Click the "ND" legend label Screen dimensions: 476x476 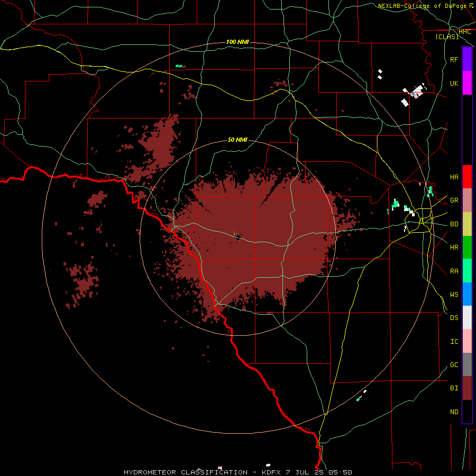point(454,412)
